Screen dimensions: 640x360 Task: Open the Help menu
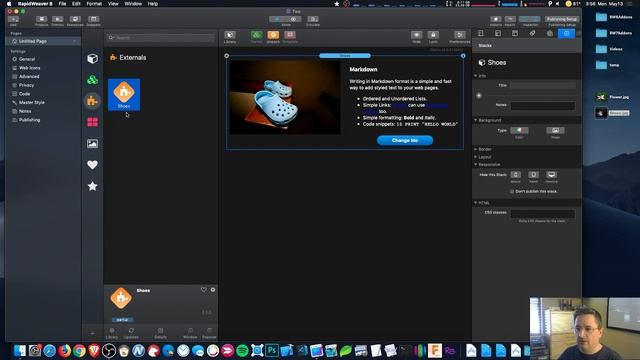click(153, 4)
